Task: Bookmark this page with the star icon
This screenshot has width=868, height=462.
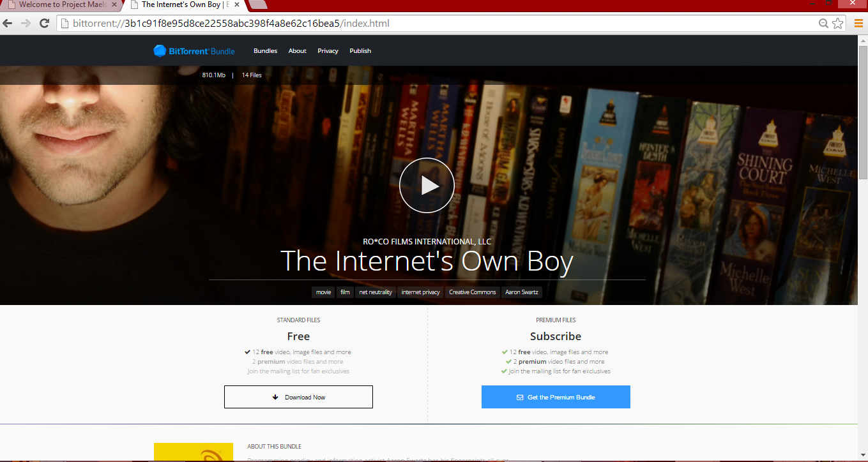Action: pos(838,24)
